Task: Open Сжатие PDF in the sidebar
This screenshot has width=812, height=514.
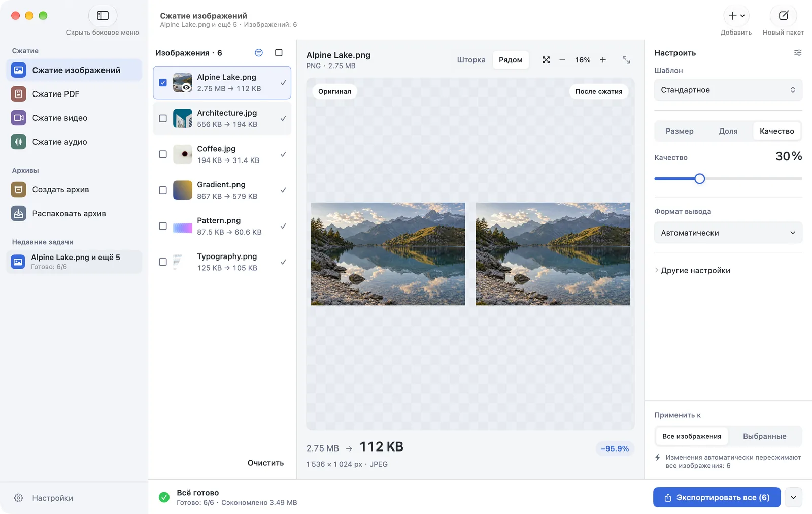Action: 74,94
